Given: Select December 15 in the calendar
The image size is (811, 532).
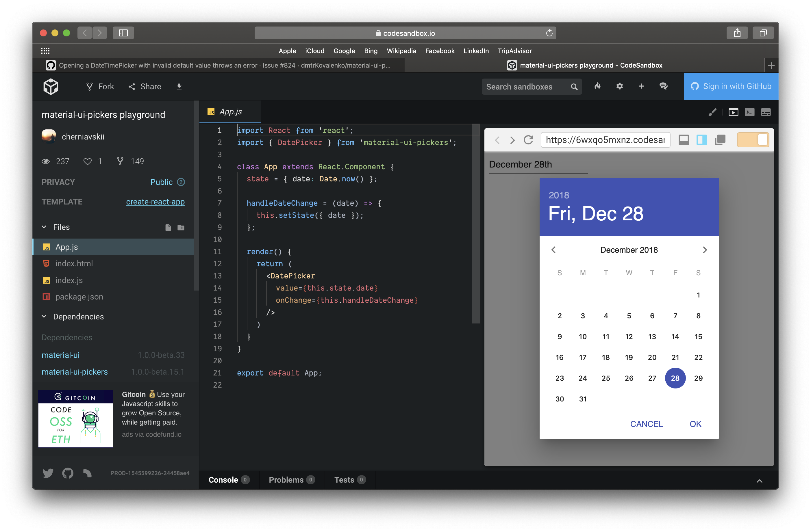Looking at the screenshot, I should click(698, 336).
